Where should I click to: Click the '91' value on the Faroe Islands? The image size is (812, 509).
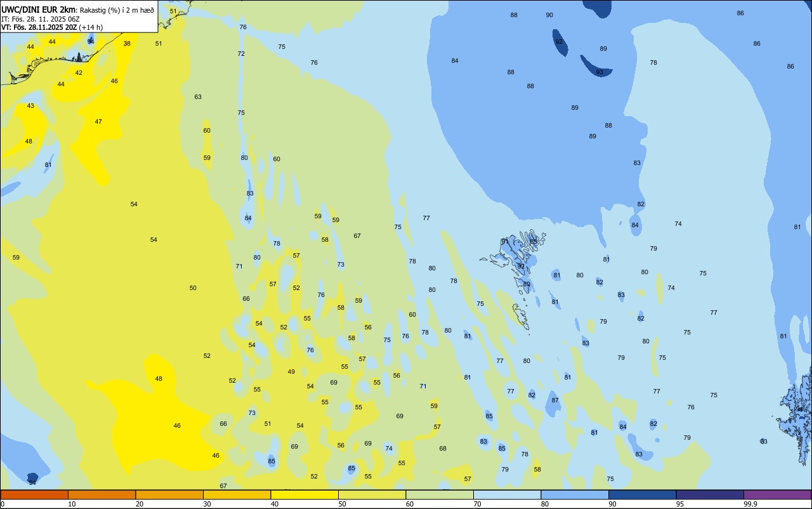505,242
